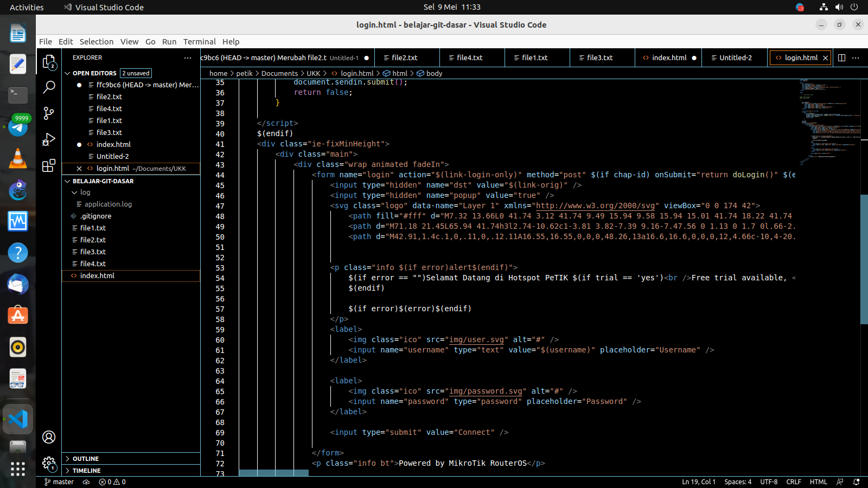Open the Selection menu
The image size is (868, 488).
pos(97,42)
